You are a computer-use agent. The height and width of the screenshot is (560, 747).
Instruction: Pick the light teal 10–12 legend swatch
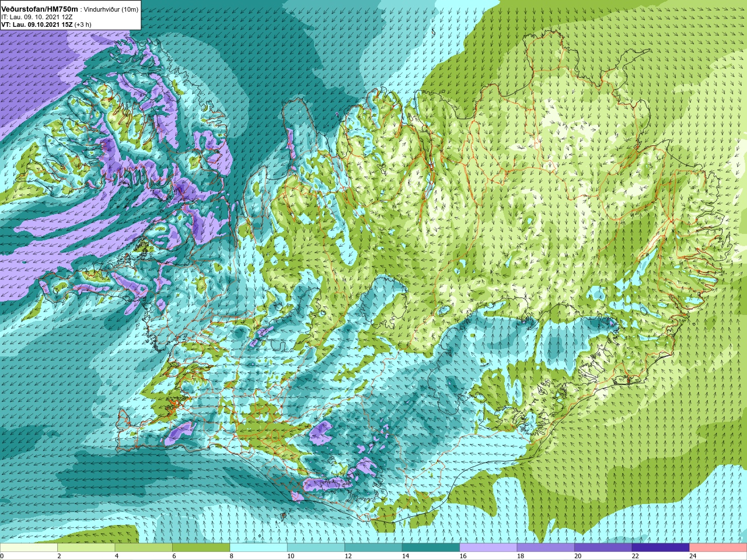pyautogui.click(x=316, y=548)
